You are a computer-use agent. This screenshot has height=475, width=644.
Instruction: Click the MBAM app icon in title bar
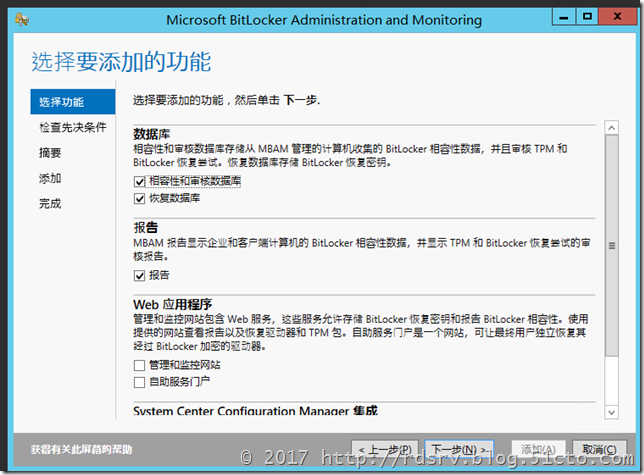21,19
